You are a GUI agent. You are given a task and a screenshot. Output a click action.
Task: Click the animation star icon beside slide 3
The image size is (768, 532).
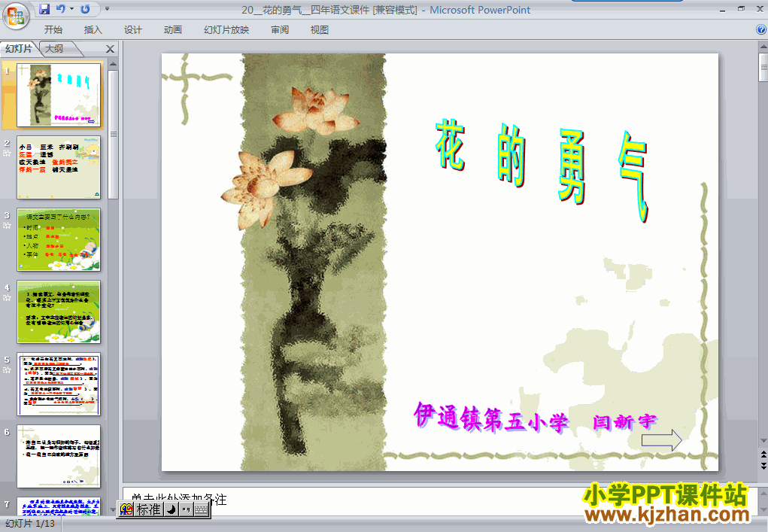7,226
